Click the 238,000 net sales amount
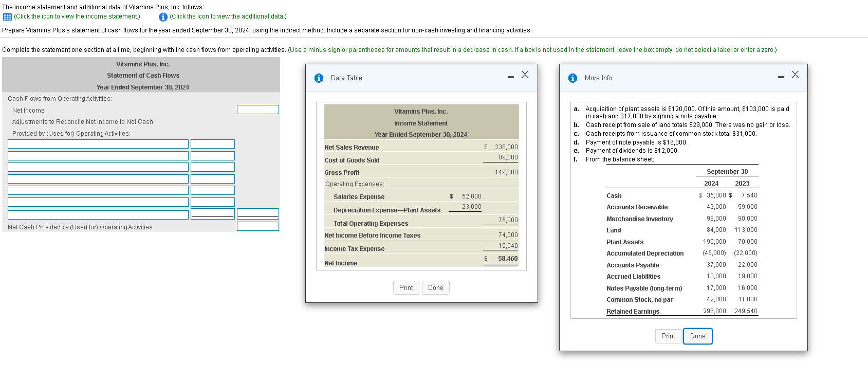 506,147
